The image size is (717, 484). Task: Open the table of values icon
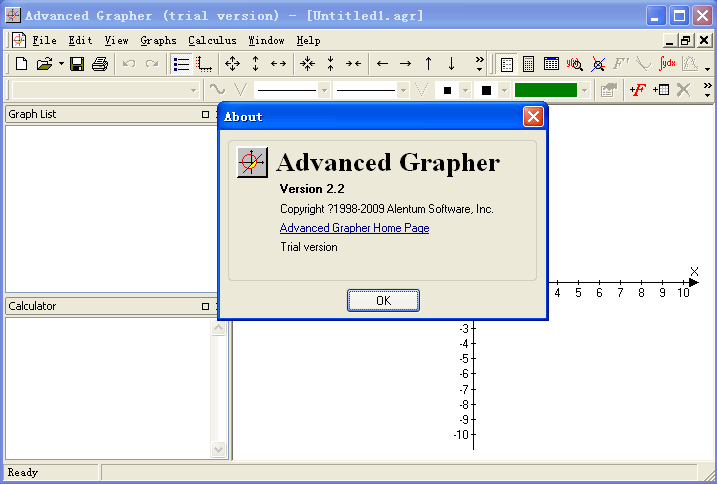click(x=551, y=64)
